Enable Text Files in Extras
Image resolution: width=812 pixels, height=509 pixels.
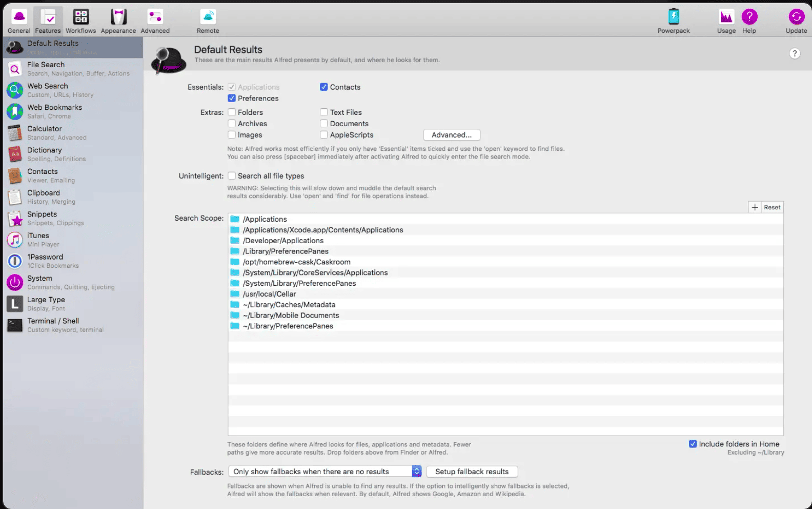pyautogui.click(x=324, y=112)
